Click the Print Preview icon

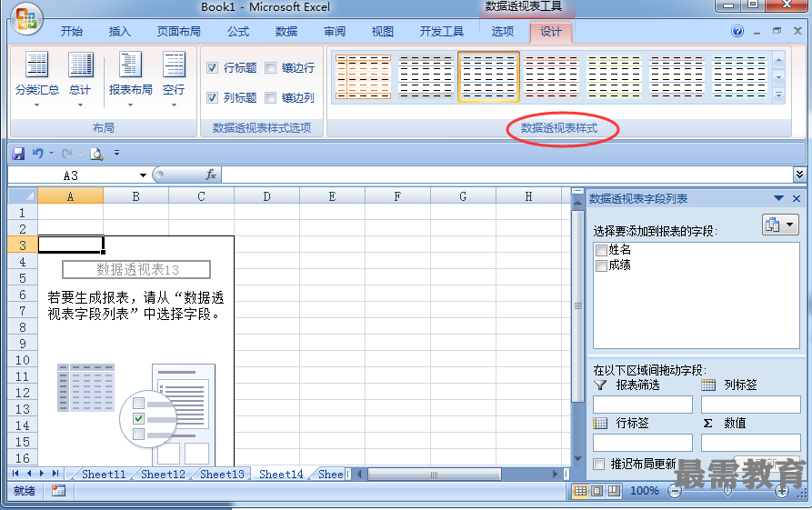[96, 154]
